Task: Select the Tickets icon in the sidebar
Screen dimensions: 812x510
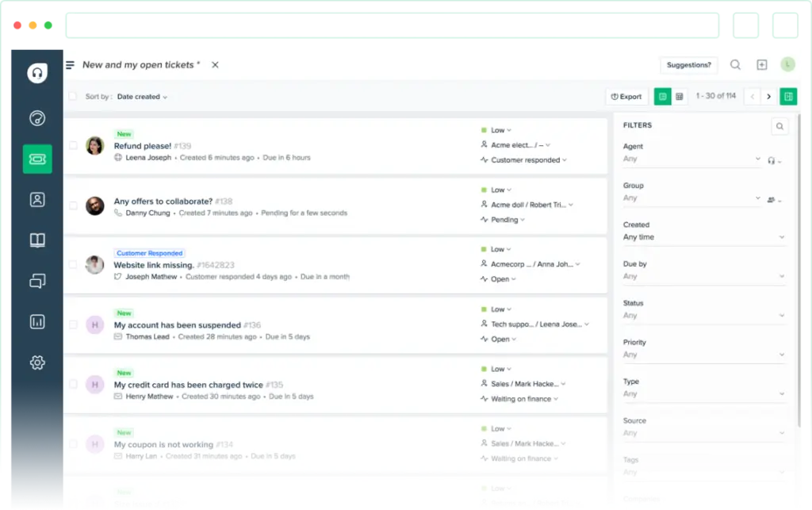Action: pos(36,159)
